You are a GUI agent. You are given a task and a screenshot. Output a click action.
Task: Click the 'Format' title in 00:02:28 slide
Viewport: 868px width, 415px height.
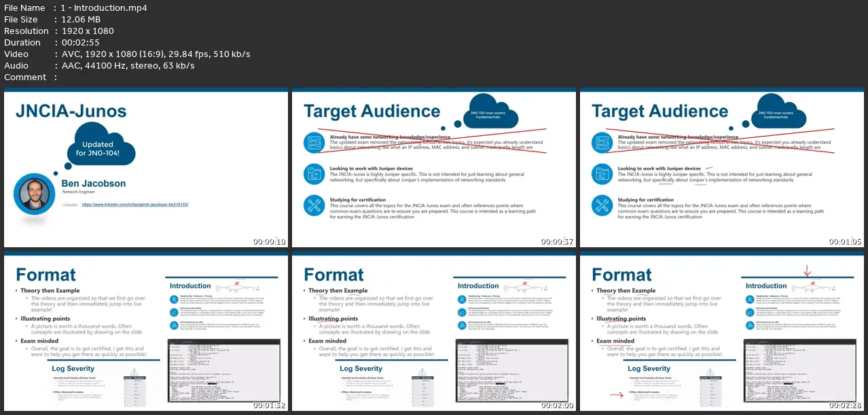point(621,274)
